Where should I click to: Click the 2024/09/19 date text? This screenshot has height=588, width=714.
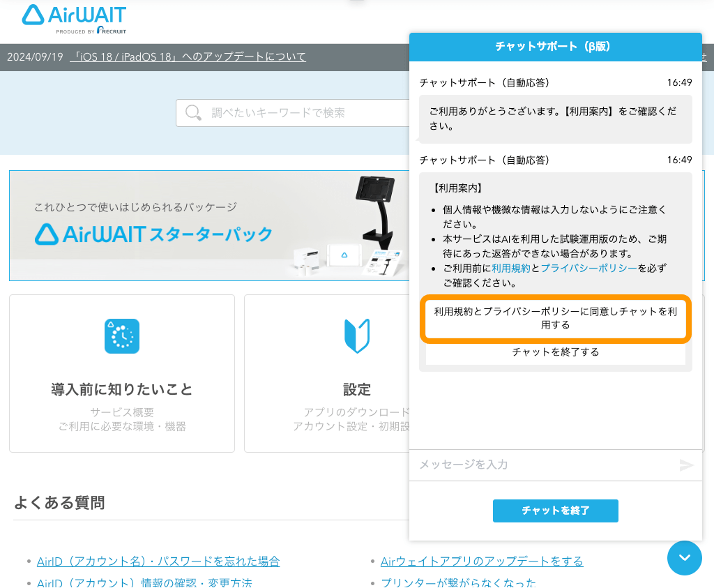[x=35, y=57]
